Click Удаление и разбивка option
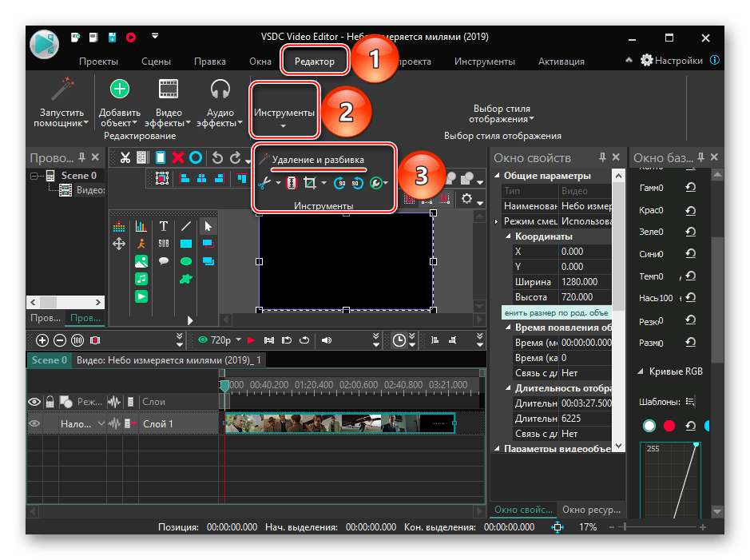 317,160
